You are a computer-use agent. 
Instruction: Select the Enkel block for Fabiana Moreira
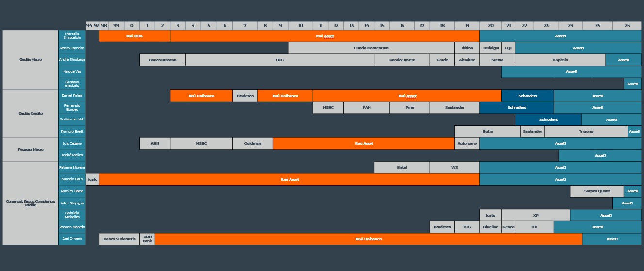click(402, 167)
